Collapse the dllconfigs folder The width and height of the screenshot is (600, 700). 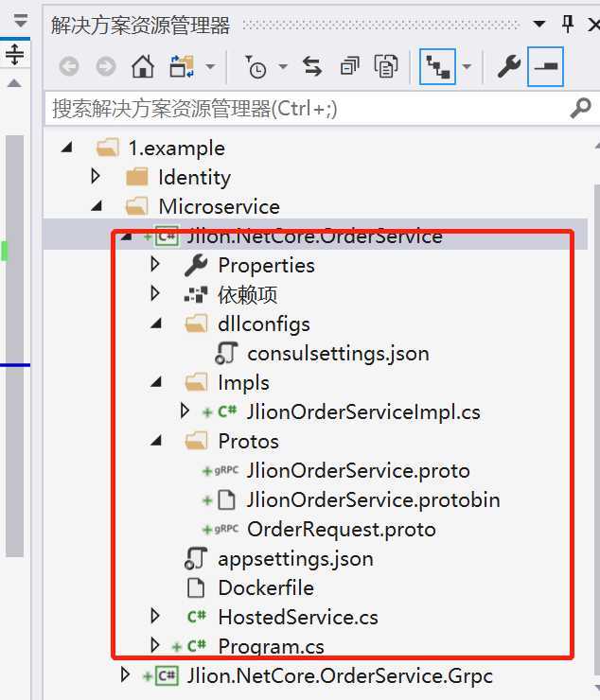[x=156, y=324]
